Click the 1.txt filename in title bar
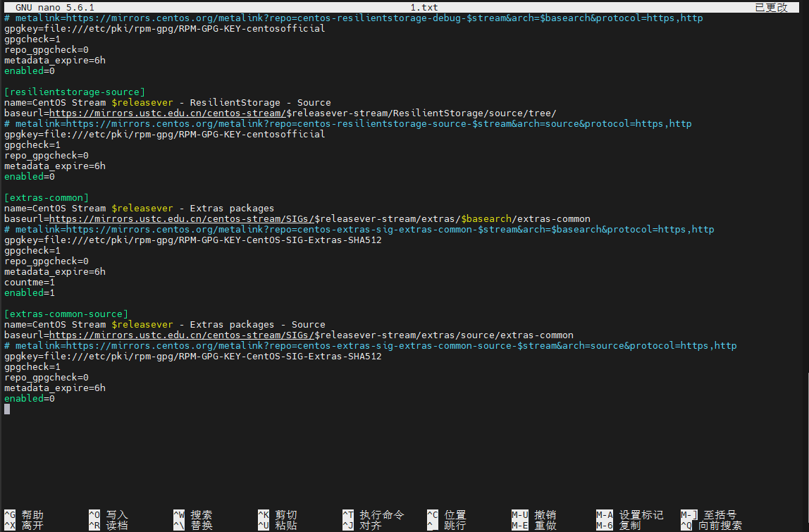 pos(424,7)
